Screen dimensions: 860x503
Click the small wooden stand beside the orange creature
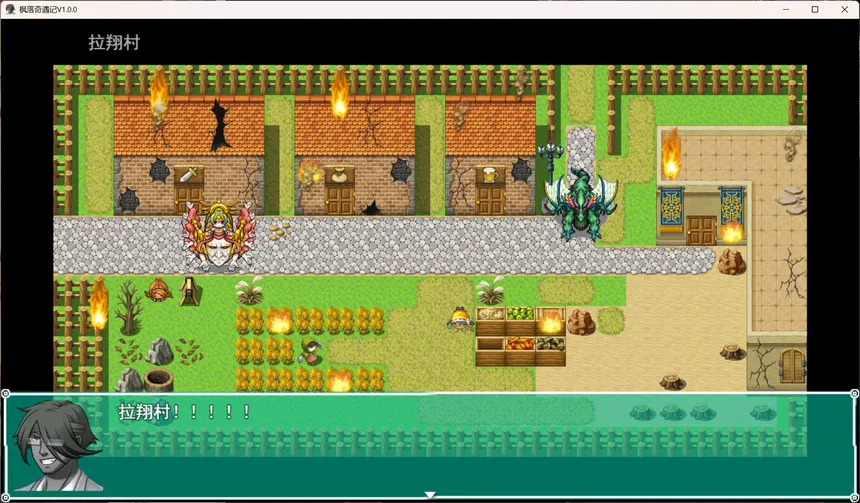point(189,291)
